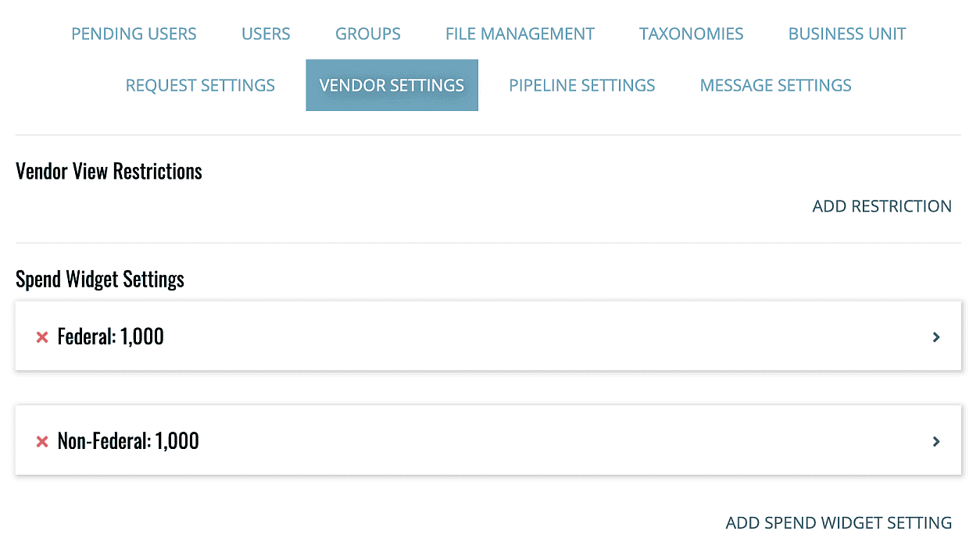Remove the Federal spend widget setting
980x545 pixels.
click(42, 337)
